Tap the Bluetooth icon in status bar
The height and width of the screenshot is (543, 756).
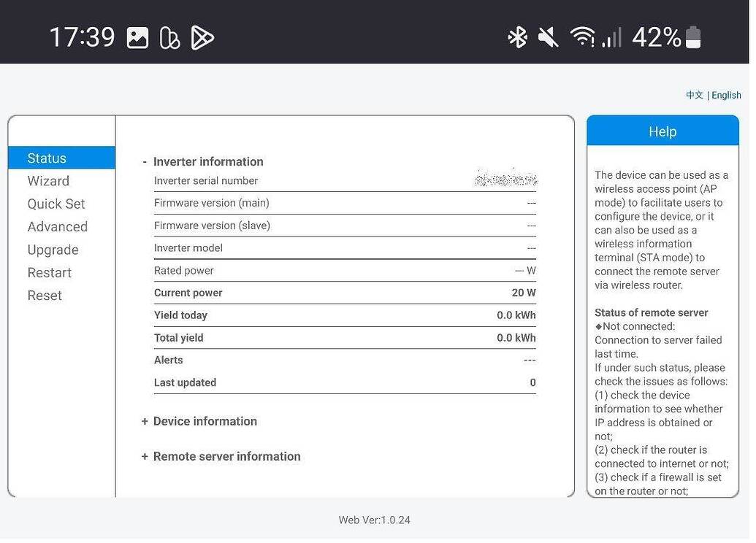click(517, 37)
